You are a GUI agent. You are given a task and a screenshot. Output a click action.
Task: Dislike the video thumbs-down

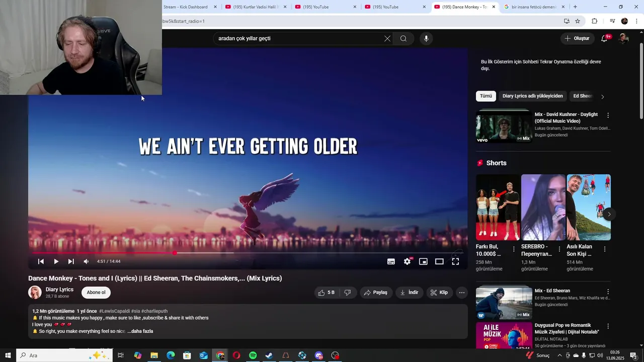tap(347, 293)
